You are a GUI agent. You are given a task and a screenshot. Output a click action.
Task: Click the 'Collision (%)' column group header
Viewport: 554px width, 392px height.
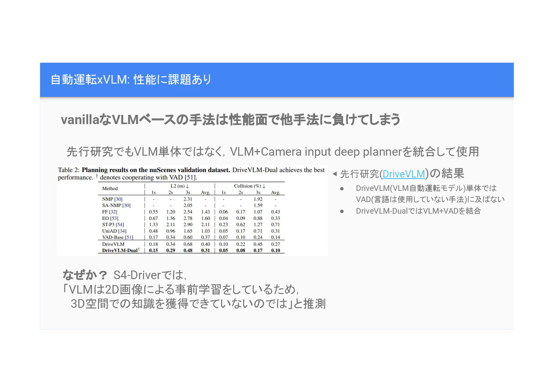[250, 186]
